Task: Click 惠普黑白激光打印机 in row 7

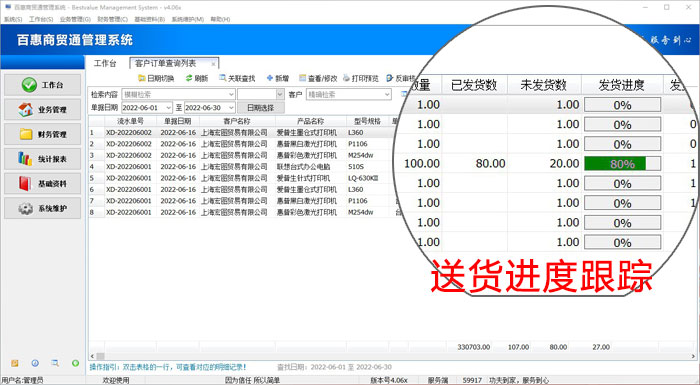Action: (307, 201)
